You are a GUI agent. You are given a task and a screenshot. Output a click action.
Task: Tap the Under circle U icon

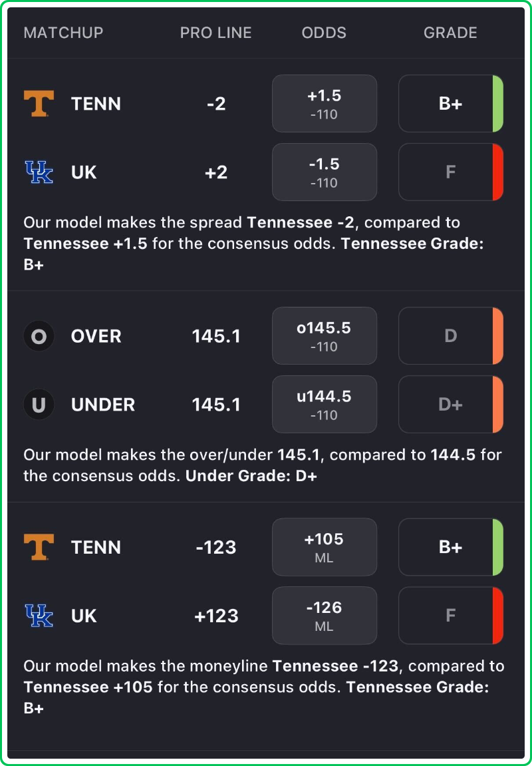pyautogui.click(x=39, y=405)
